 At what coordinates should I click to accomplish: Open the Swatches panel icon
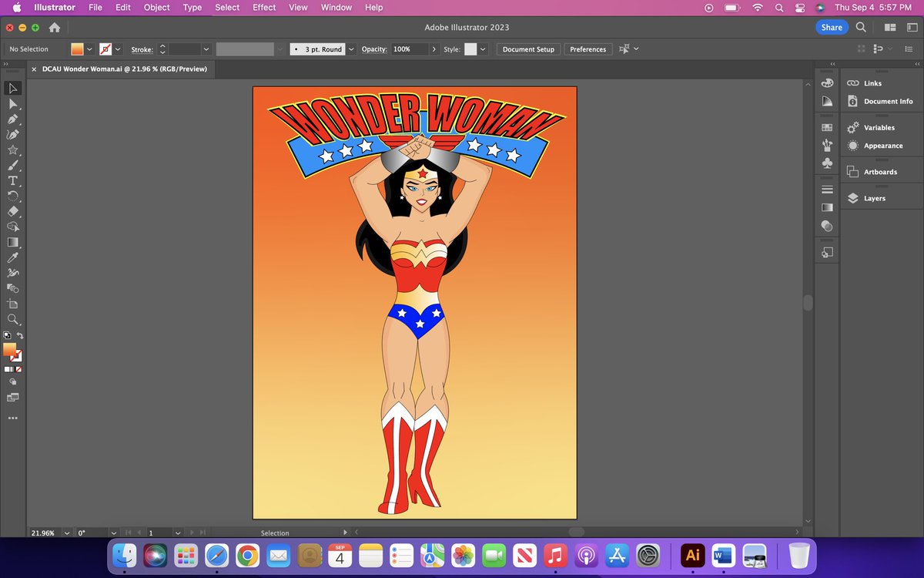pyautogui.click(x=827, y=127)
